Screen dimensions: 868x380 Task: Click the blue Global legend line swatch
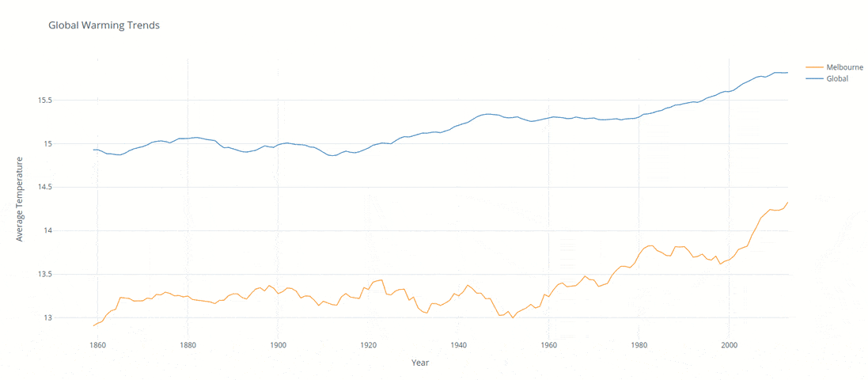pyautogui.click(x=813, y=78)
